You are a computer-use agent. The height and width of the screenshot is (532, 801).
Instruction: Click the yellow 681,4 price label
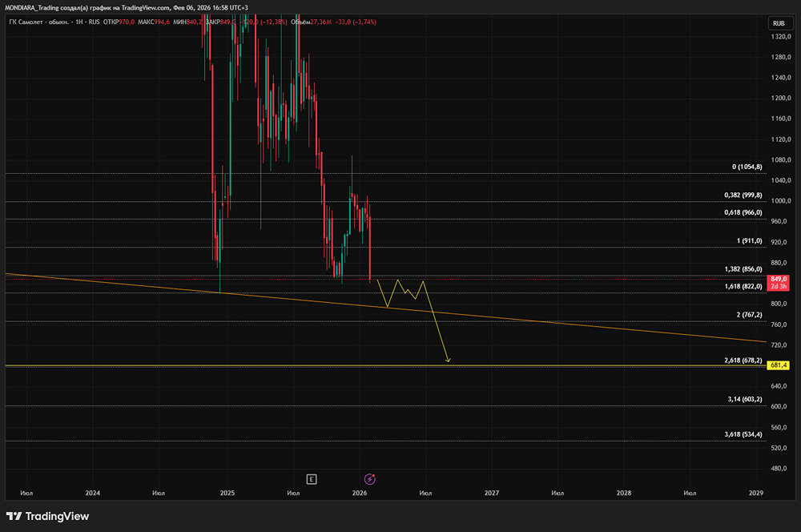pyautogui.click(x=779, y=365)
